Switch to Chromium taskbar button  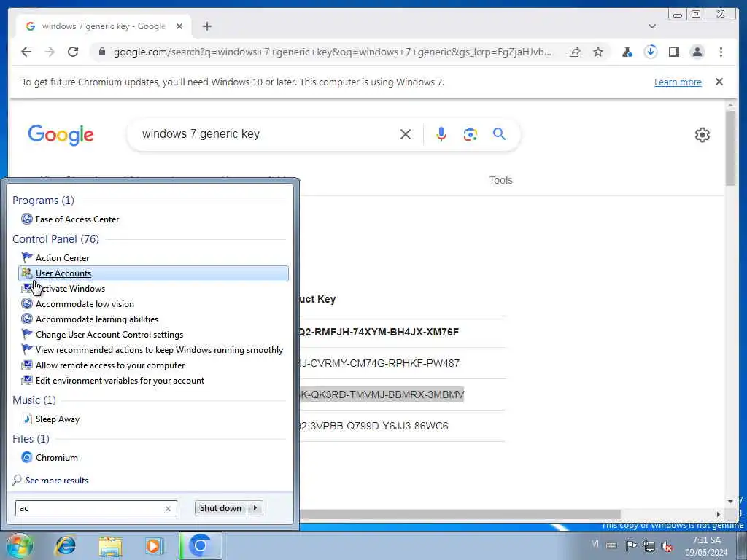click(200, 545)
